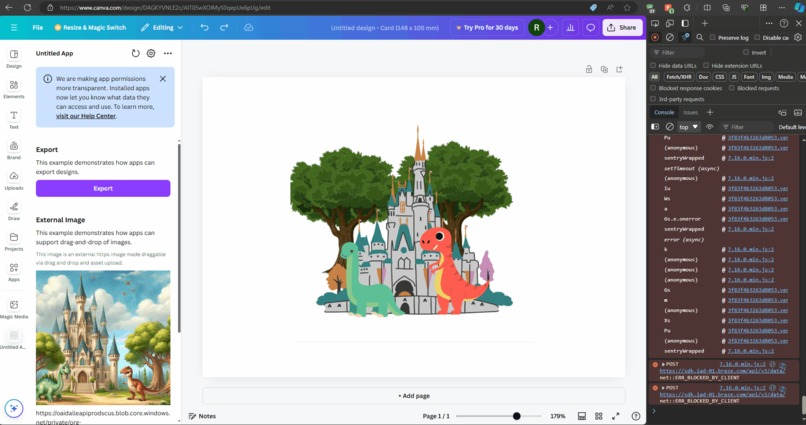Check Blocked requests
Image resolution: width=806 pixels, height=425 pixels.
(732, 88)
